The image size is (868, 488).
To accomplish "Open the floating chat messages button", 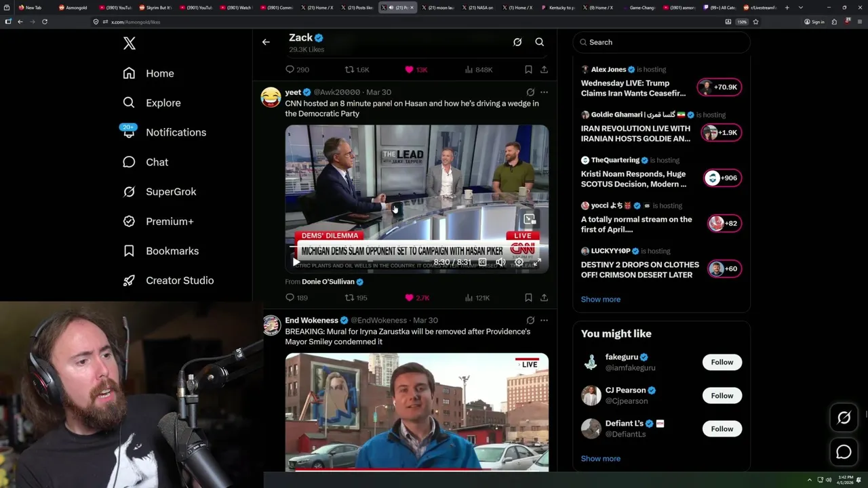I will point(844,452).
